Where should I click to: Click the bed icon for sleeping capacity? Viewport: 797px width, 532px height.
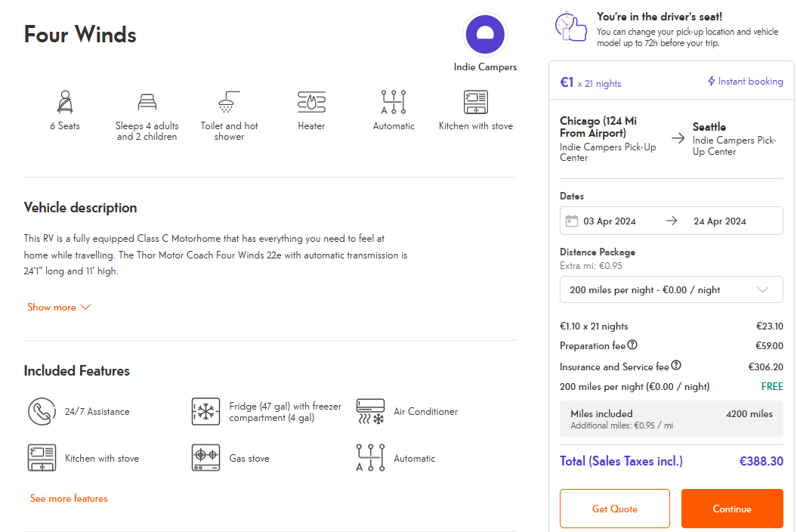(147, 102)
